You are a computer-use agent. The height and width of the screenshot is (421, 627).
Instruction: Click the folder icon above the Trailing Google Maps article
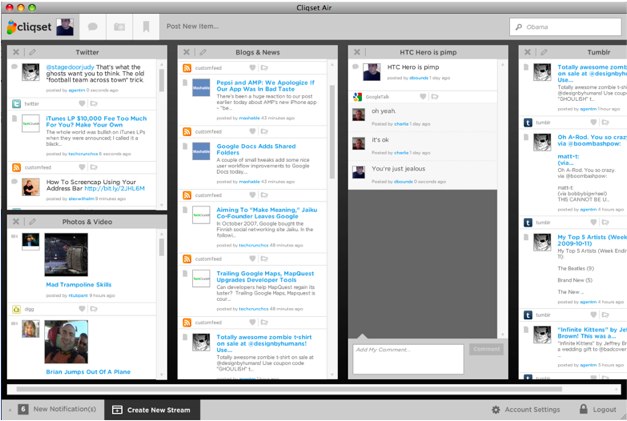coord(264,259)
